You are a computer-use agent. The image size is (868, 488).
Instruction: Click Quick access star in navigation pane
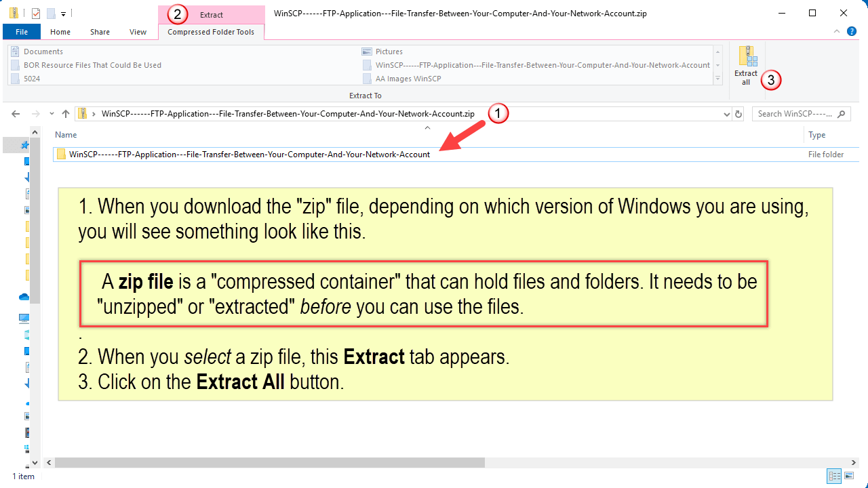26,145
